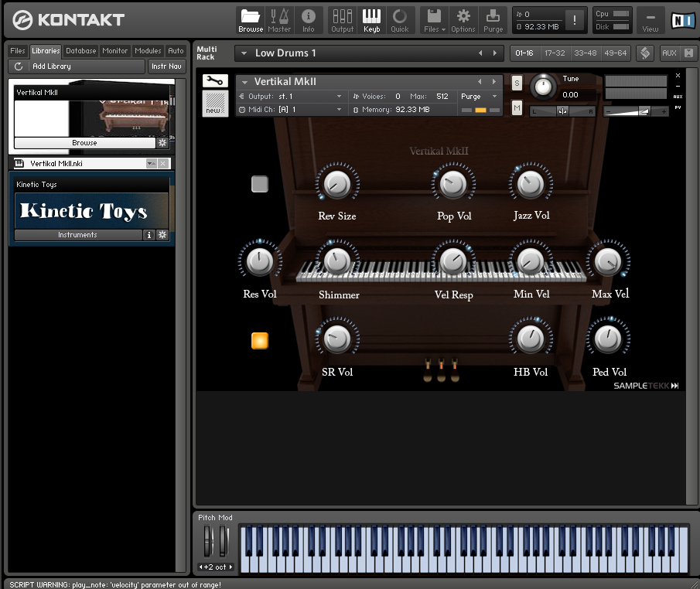Switch to the Libraries tab

click(x=46, y=51)
